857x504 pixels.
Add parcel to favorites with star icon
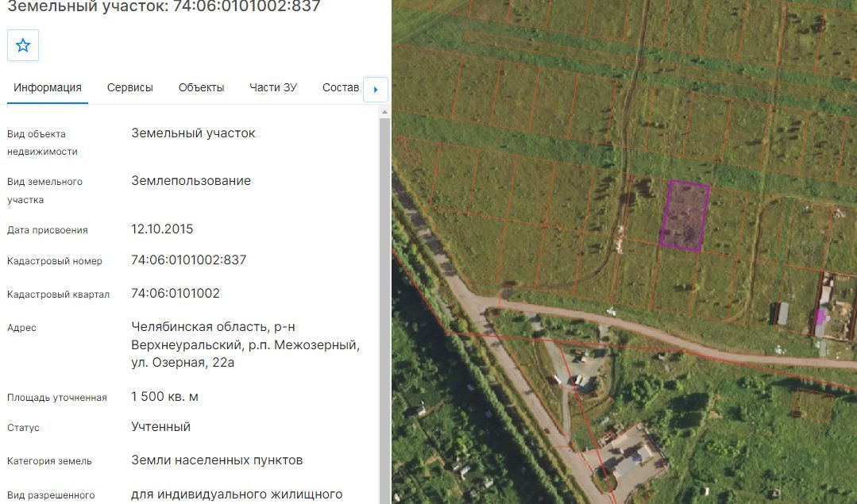[x=23, y=45]
